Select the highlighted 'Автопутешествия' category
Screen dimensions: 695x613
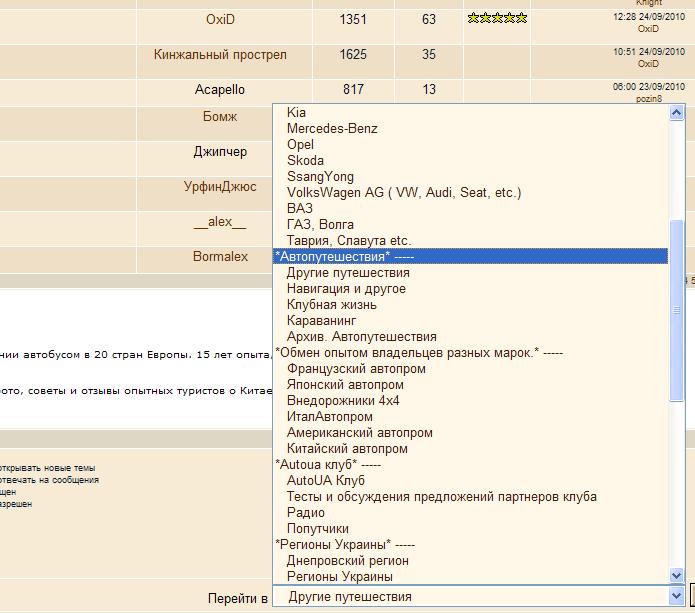(x=345, y=257)
